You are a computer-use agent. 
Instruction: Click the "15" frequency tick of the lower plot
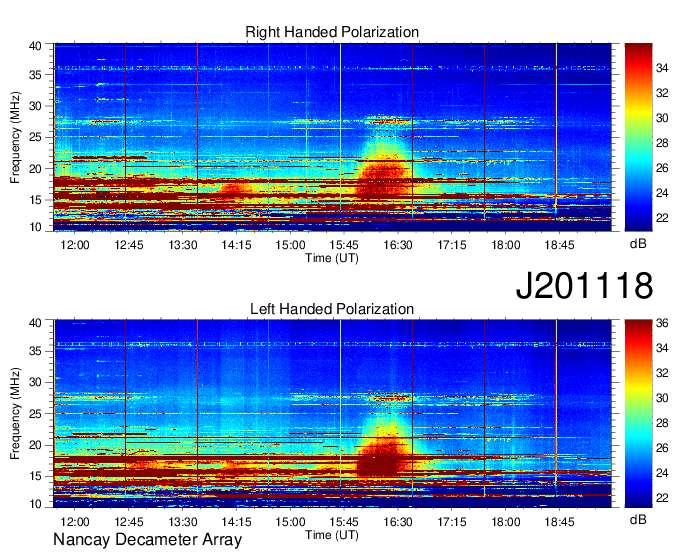(36, 476)
